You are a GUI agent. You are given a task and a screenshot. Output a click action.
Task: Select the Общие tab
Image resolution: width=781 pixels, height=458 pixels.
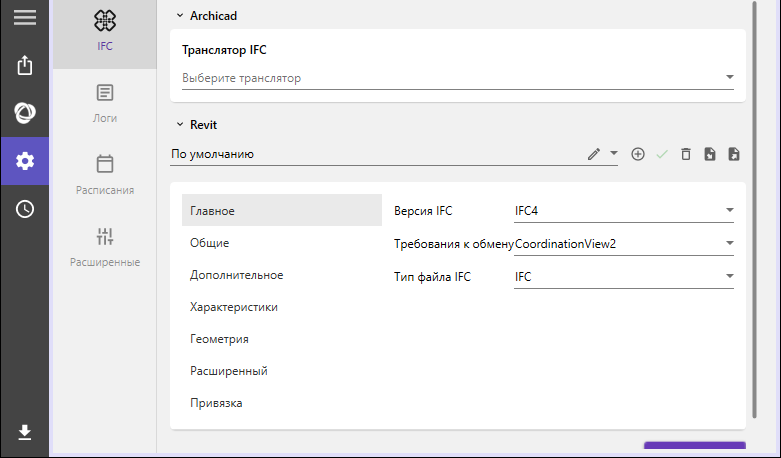click(282, 243)
